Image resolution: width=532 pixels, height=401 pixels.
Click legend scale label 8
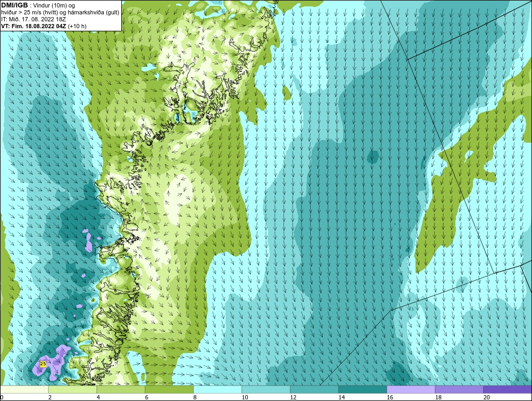195,397
